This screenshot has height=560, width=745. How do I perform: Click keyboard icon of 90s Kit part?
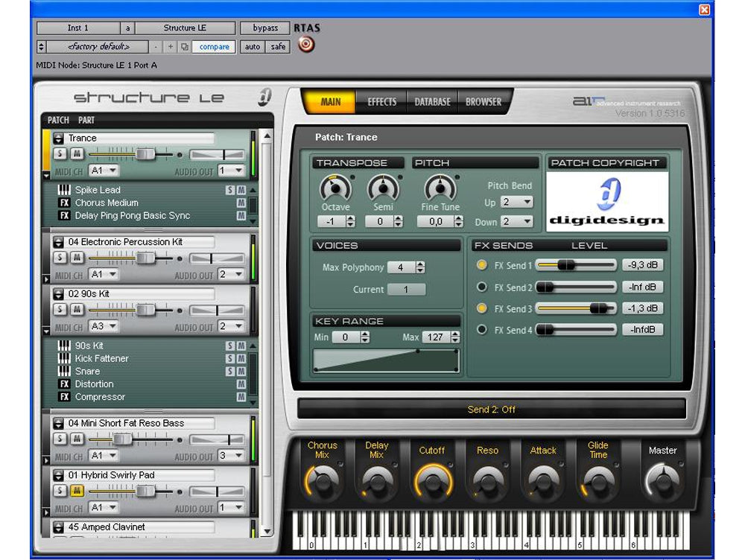[x=64, y=346]
